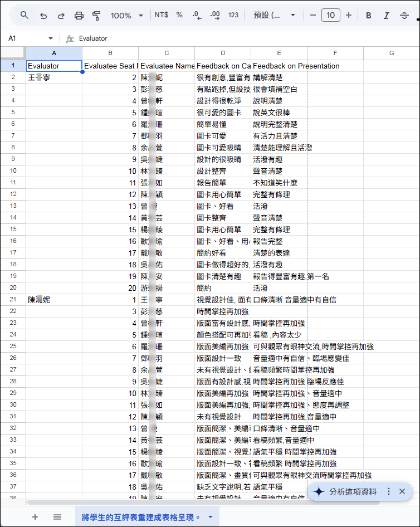Select row 21 header
This screenshot has width=420, height=527.
pos(13,300)
